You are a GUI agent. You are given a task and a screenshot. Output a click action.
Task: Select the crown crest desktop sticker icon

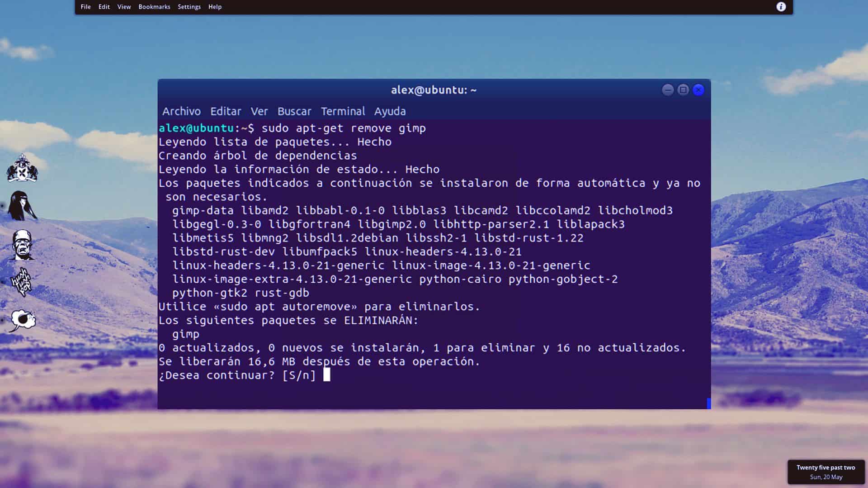click(21, 170)
